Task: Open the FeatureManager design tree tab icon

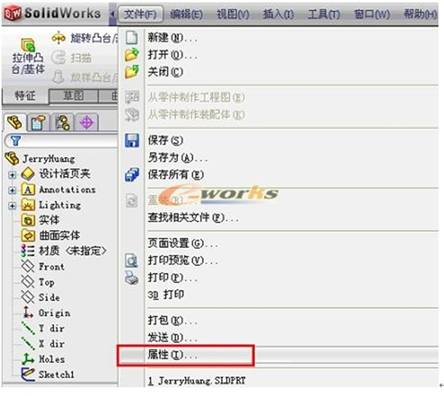Action: pos(15,122)
